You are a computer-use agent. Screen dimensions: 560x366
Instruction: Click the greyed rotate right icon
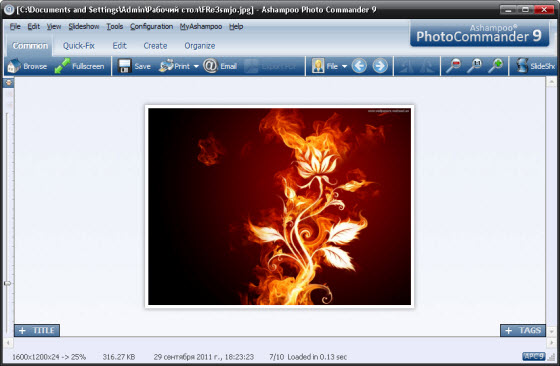pyautogui.click(x=427, y=66)
